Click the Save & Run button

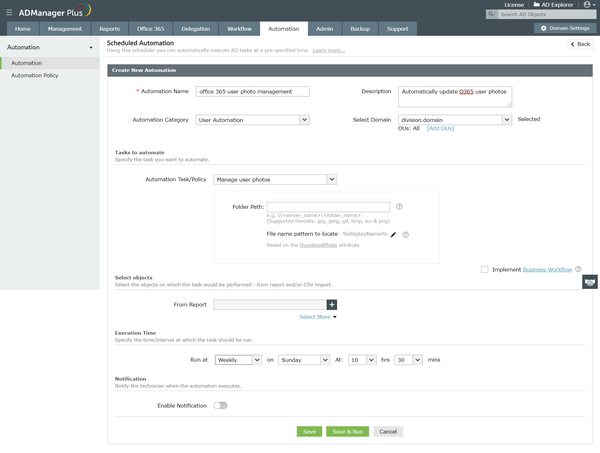click(x=347, y=432)
